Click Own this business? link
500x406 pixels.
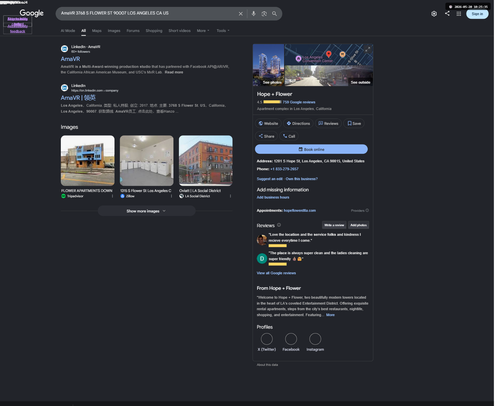(302, 179)
